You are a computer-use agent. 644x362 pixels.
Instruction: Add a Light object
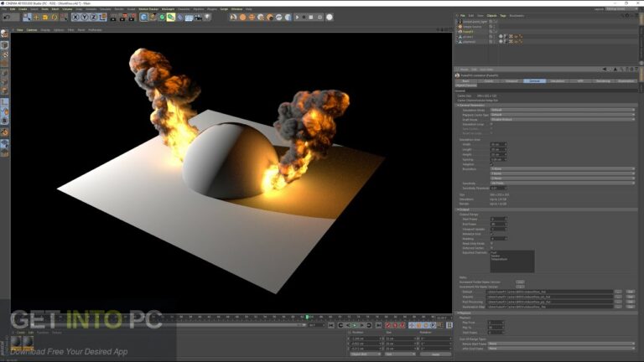(207, 18)
